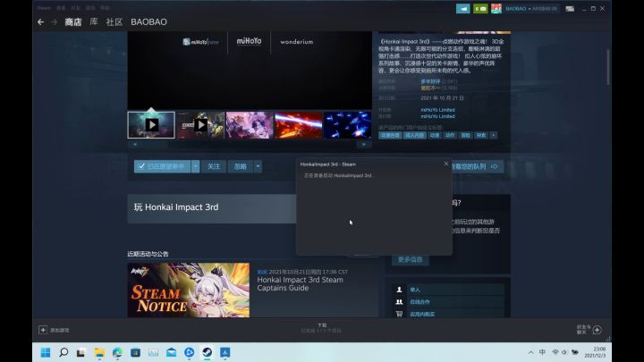Click the miHoYo Limited publisher link
The height and width of the screenshot is (362, 644).
tap(437, 116)
